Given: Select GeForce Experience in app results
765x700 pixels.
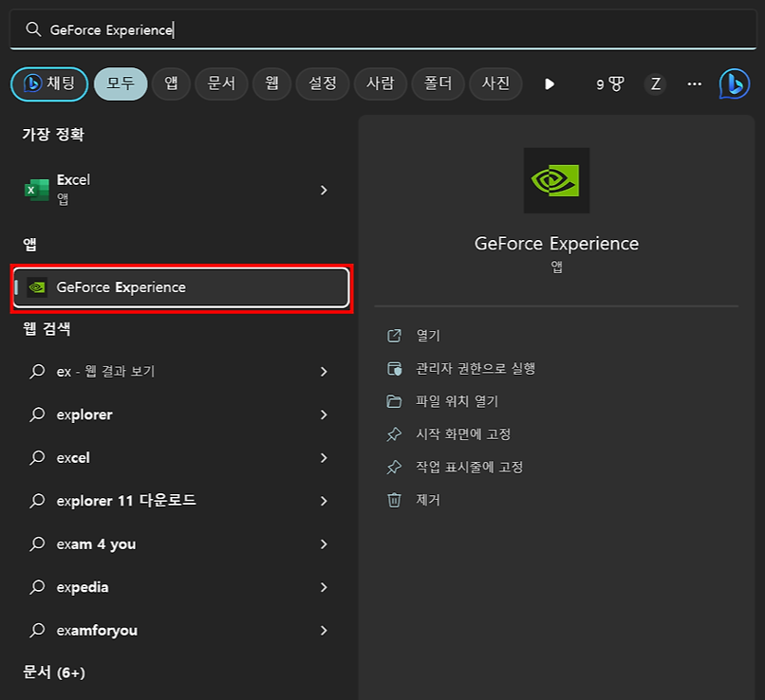Looking at the screenshot, I should (181, 287).
